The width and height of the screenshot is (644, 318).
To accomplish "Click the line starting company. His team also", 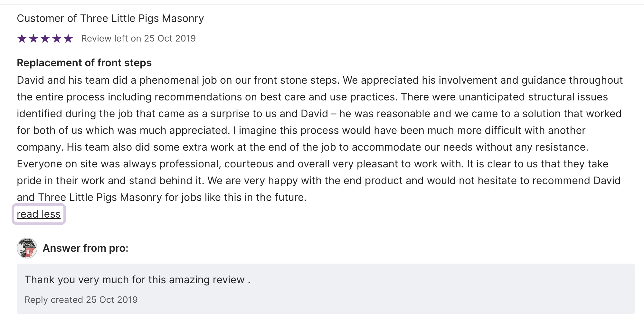I will tap(302, 147).
